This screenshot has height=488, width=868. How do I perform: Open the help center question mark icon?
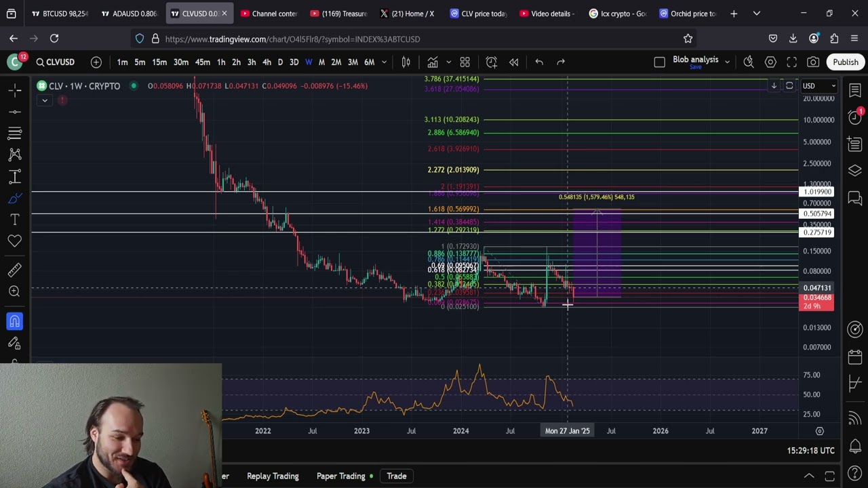coord(855,473)
